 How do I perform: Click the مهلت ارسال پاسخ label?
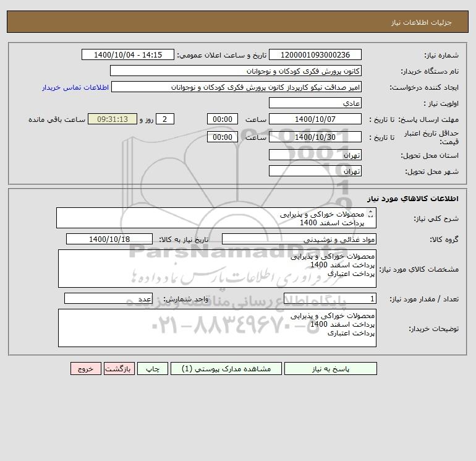pyautogui.click(x=428, y=119)
